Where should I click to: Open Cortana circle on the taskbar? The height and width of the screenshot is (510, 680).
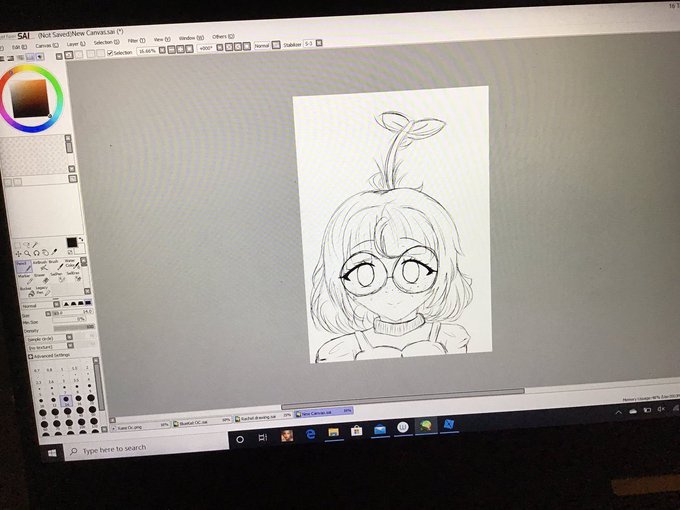click(x=240, y=439)
